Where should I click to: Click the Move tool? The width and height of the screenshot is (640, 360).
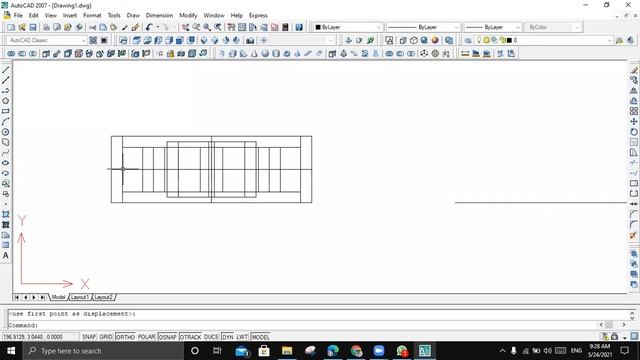633,122
